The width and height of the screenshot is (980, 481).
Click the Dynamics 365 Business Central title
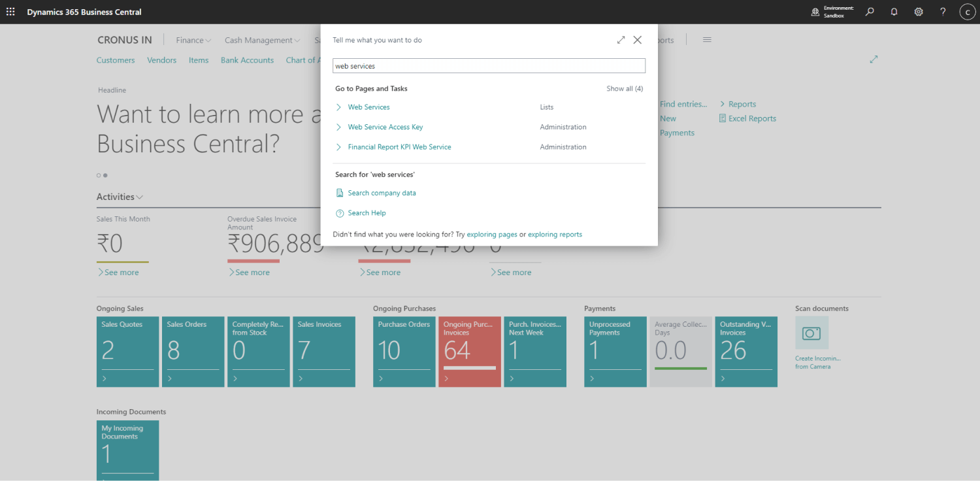84,12
